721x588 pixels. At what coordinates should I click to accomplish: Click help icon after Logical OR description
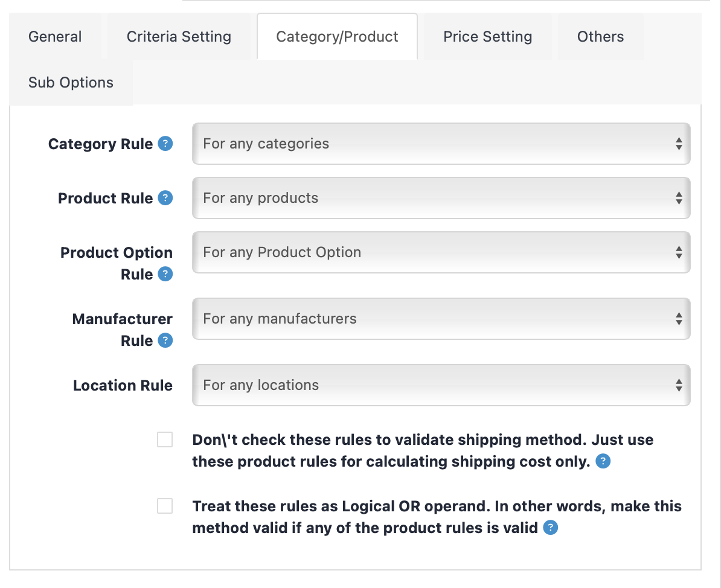[x=550, y=528]
